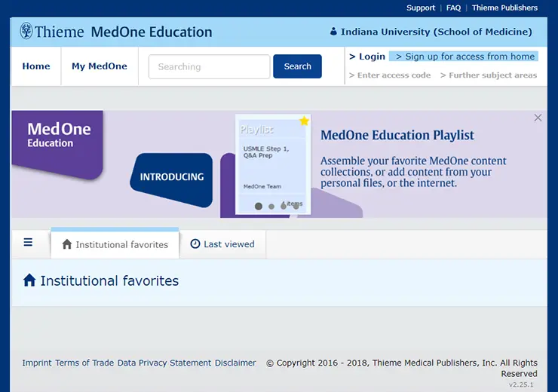Open the hamburger menu icon beside the tabs
This screenshot has height=392, width=558.
click(28, 243)
